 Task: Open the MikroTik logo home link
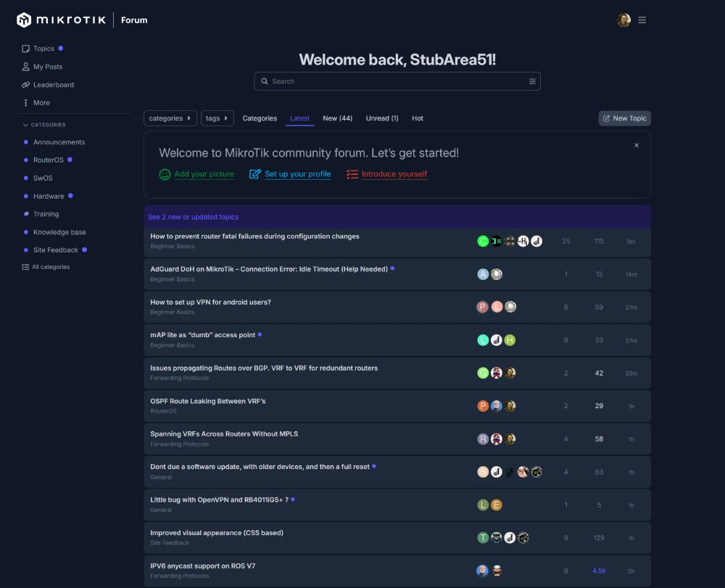click(61, 20)
